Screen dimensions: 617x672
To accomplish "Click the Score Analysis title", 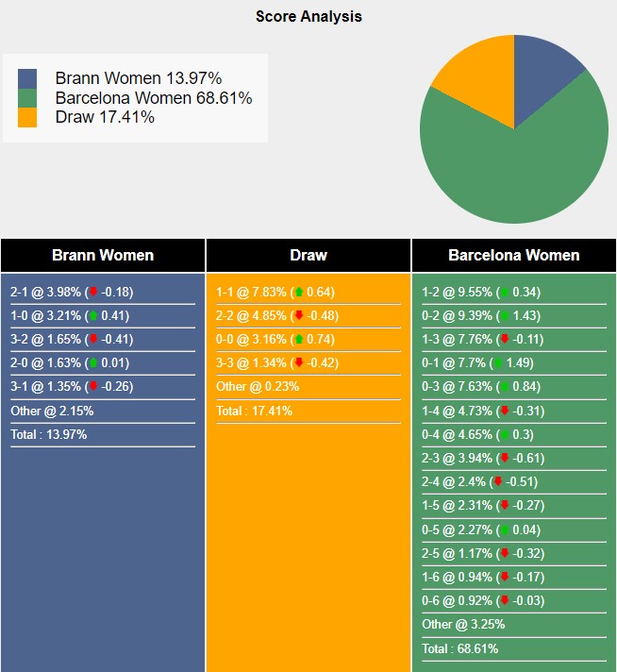I will coord(308,16).
